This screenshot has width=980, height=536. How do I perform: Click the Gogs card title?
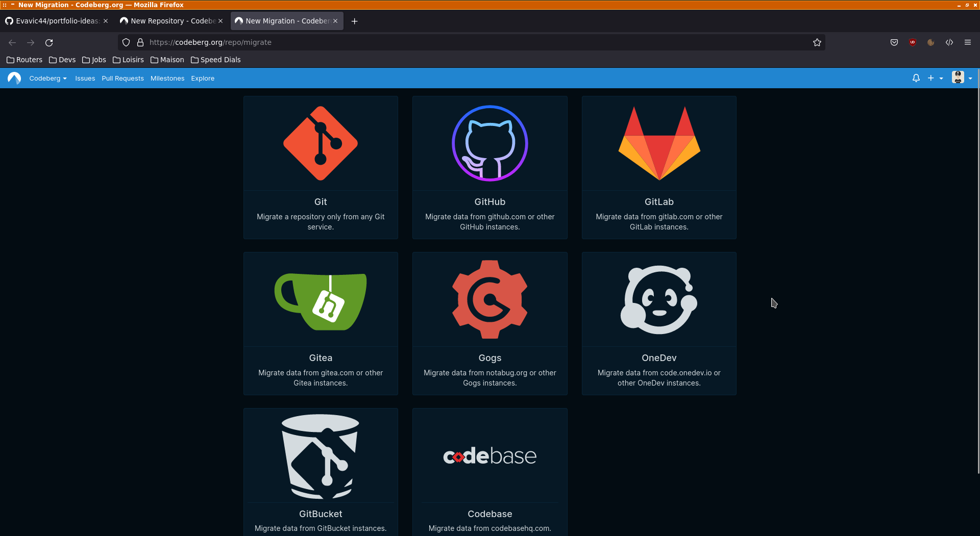490,358
